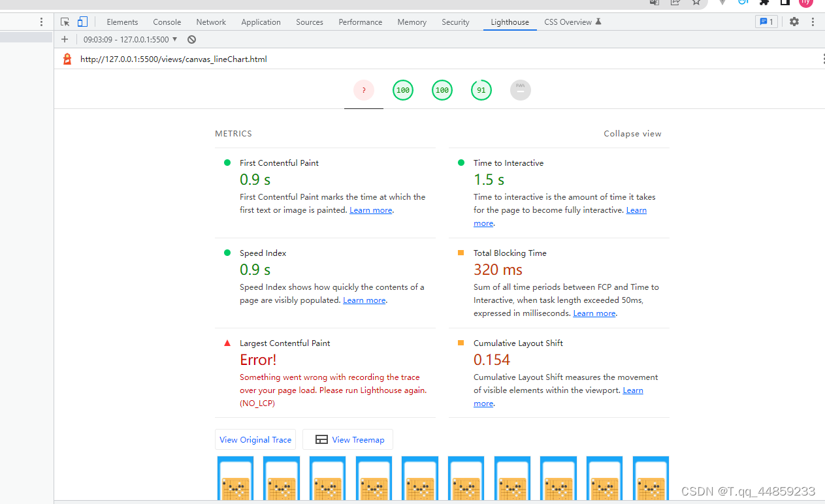This screenshot has height=504, width=825.
Task: Switch to the Network tab
Action: [x=211, y=22]
